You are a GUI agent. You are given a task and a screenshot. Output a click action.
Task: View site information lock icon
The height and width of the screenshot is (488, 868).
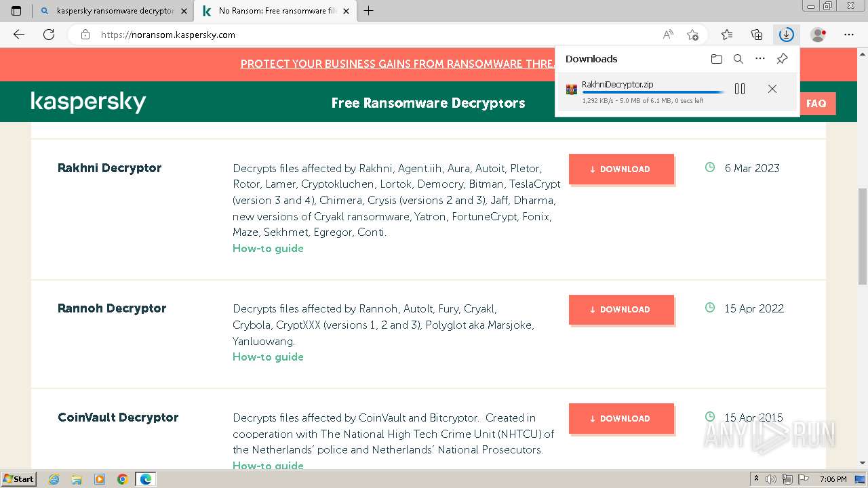pos(85,35)
